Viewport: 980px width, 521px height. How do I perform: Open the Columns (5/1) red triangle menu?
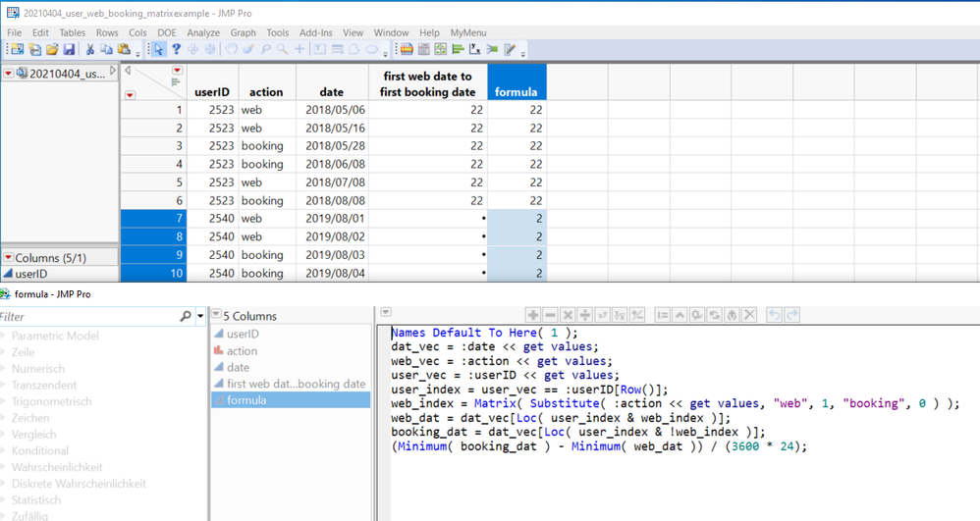(x=8, y=257)
